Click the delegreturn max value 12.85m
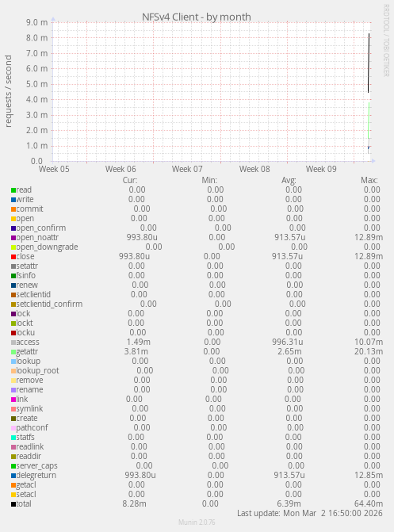This screenshot has height=532, width=394. tap(369, 476)
